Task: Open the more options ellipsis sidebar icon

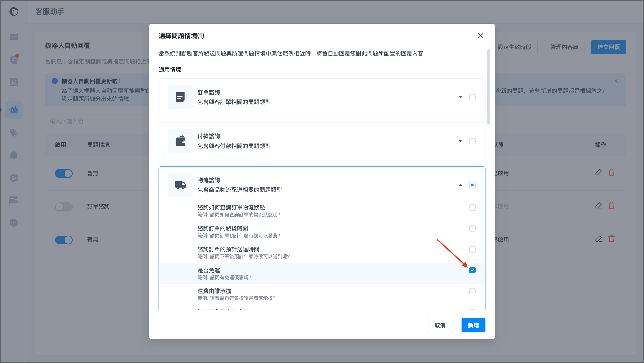Action: tap(14, 223)
